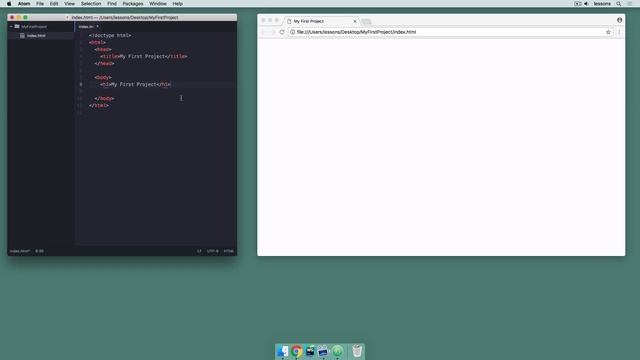Image resolution: width=640 pixels, height=360 pixels.
Task: Open the Selection menu
Action: tap(91, 4)
